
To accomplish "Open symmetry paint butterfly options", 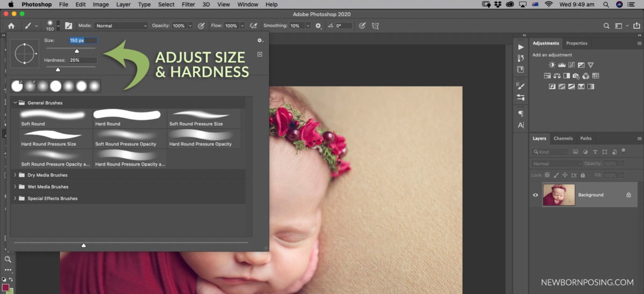I will coord(376,25).
